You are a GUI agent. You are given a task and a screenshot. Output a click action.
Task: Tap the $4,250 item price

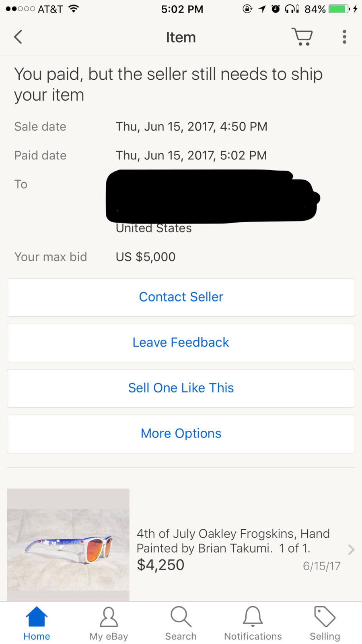tap(160, 565)
